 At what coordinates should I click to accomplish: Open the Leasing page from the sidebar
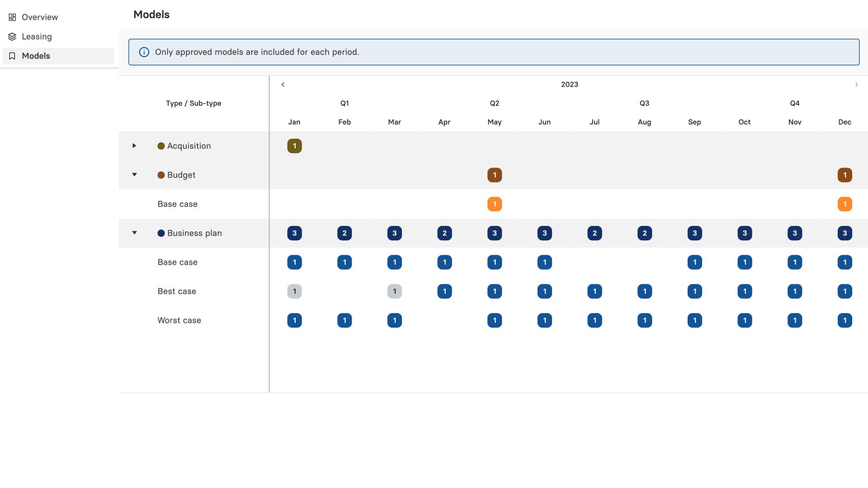click(37, 36)
